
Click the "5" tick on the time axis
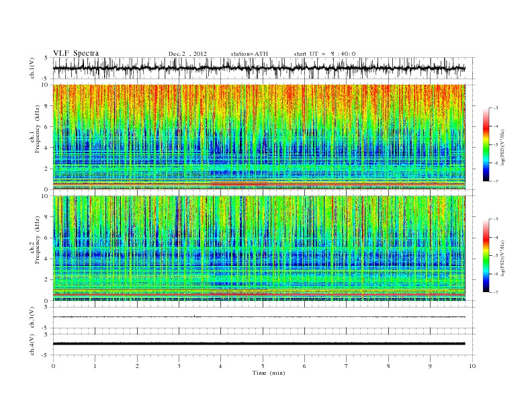pos(263,366)
